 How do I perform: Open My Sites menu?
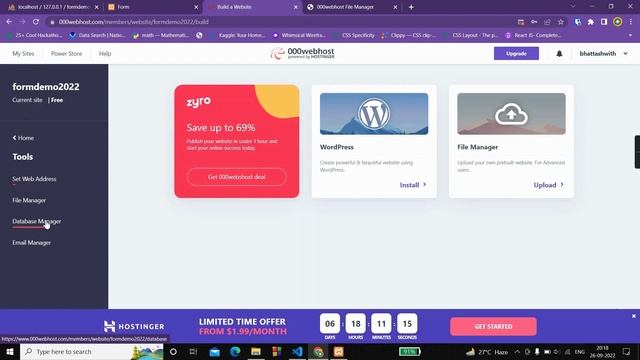pos(23,53)
